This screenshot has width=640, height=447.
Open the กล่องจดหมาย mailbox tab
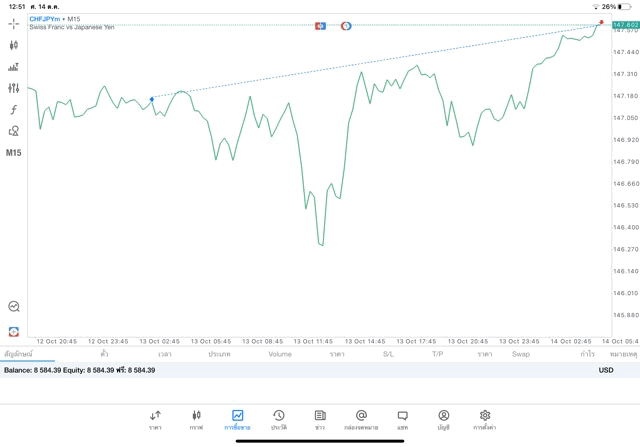click(361, 420)
